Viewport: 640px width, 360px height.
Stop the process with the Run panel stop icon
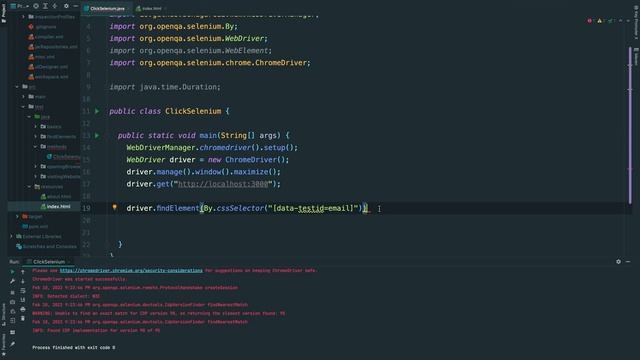click(x=13, y=292)
